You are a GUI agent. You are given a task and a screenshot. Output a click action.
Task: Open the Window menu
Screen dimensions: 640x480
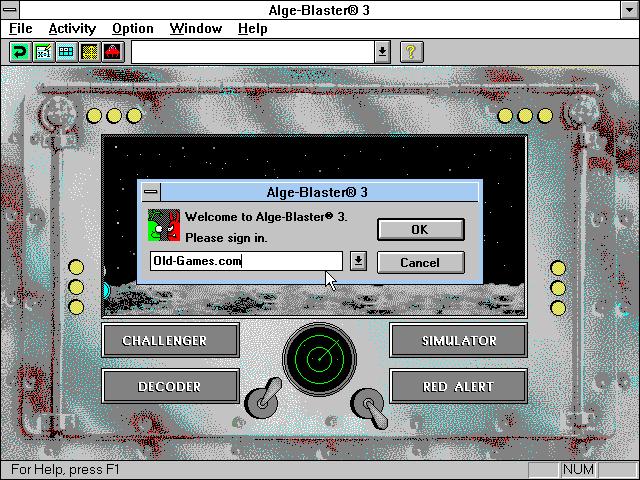(x=196, y=29)
